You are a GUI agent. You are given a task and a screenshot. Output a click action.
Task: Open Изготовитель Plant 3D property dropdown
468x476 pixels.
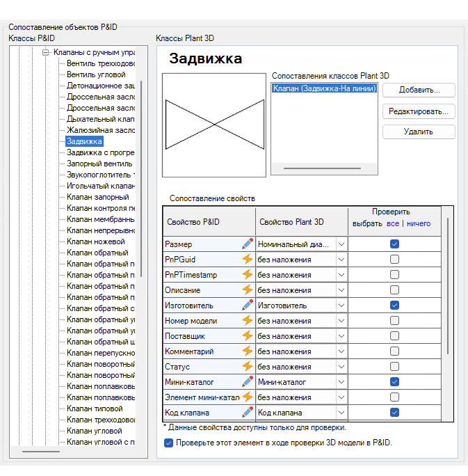pos(341,305)
